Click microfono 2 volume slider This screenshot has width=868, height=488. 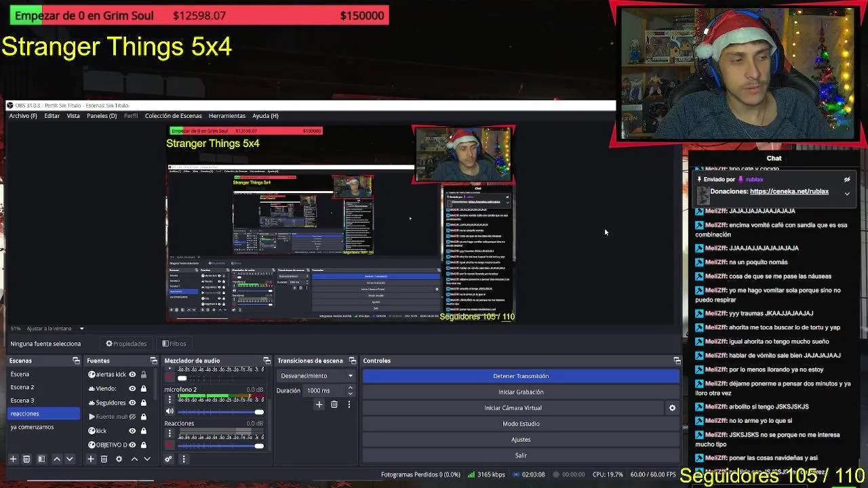coord(220,412)
